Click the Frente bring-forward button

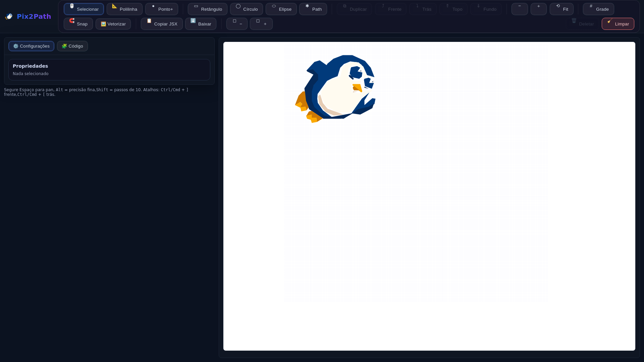click(x=391, y=9)
